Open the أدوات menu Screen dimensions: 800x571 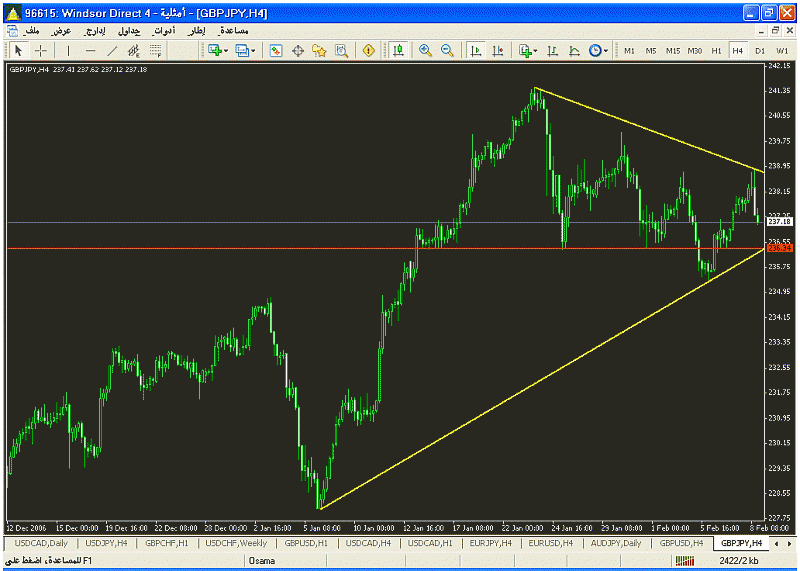164,31
